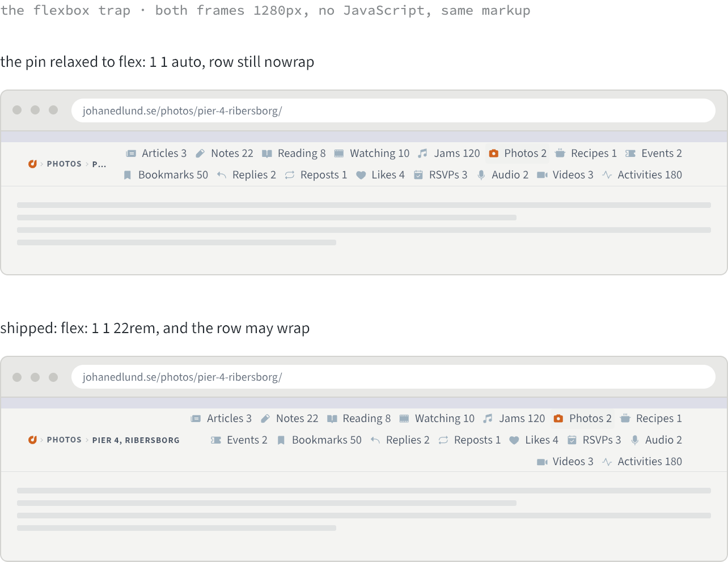Select Watching 10 in the bottom frame
The image size is (728, 562).
coord(437,419)
